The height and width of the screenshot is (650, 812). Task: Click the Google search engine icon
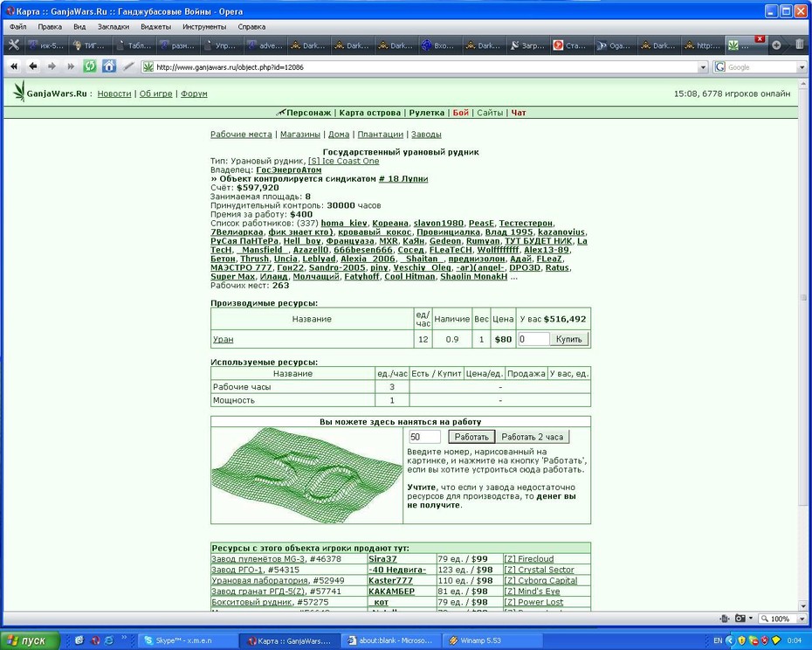pos(719,67)
